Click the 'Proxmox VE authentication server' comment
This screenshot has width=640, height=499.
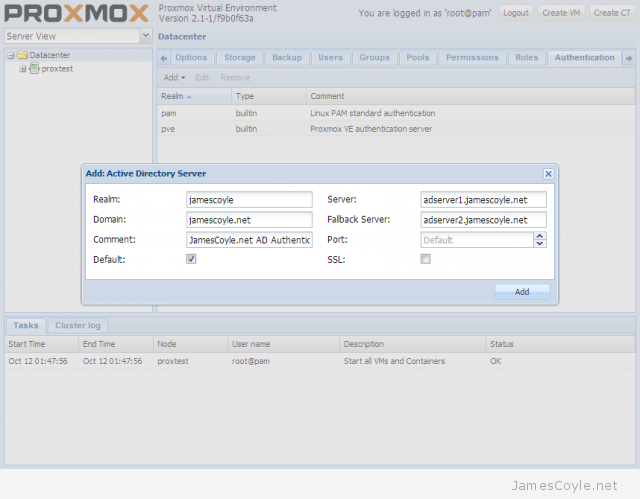[x=371, y=129]
